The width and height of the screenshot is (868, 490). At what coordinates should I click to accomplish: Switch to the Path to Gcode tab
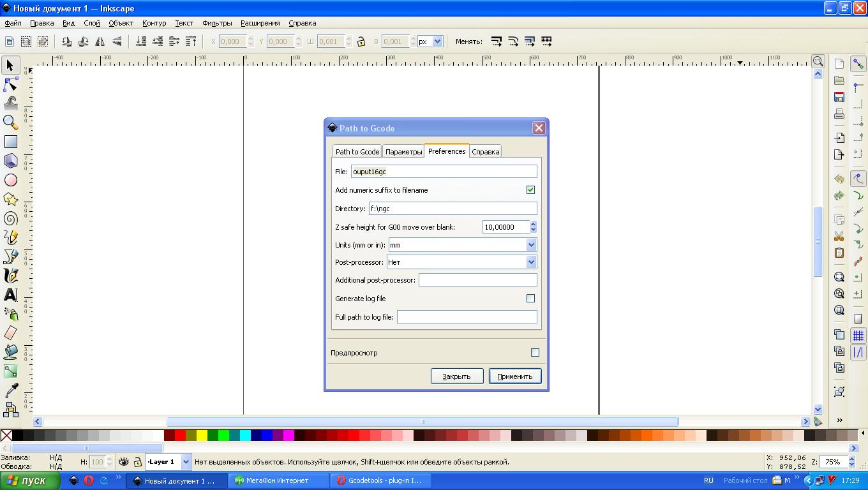coord(357,152)
